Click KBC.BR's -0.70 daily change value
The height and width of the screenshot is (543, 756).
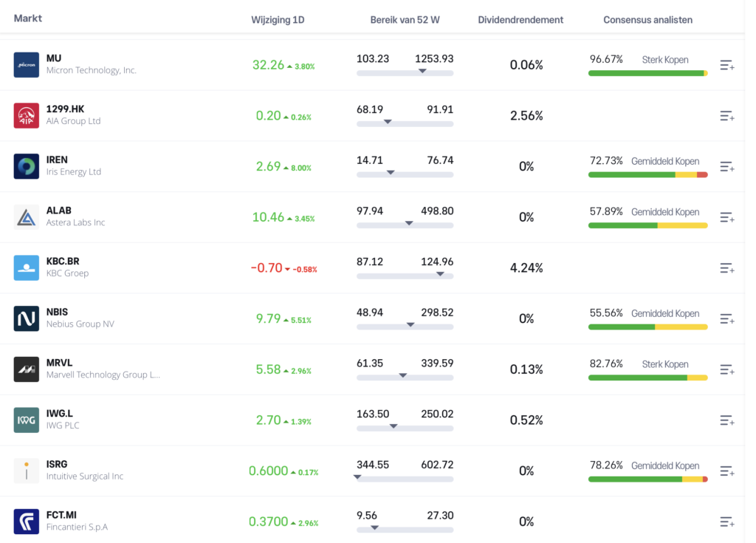[x=267, y=268]
